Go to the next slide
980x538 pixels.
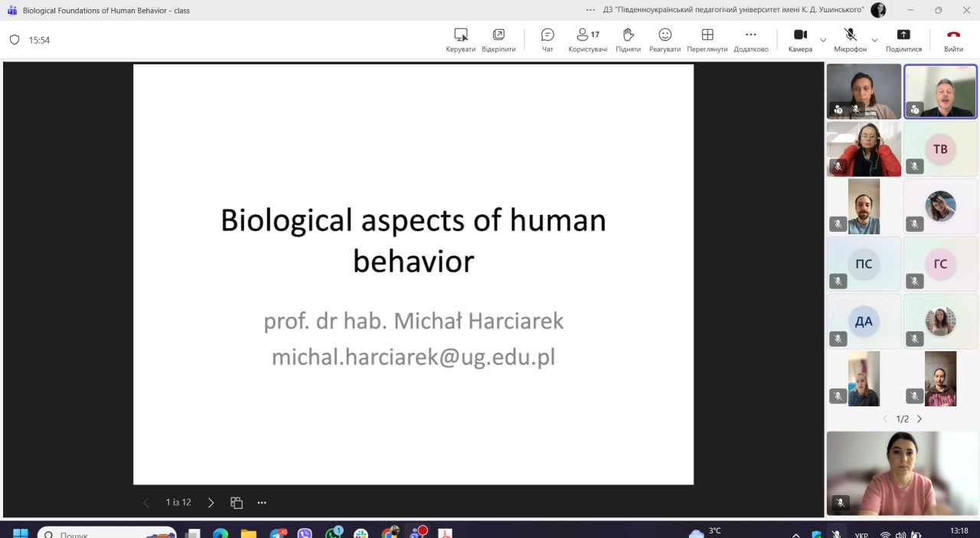pyautogui.click(x=211, y=503)
